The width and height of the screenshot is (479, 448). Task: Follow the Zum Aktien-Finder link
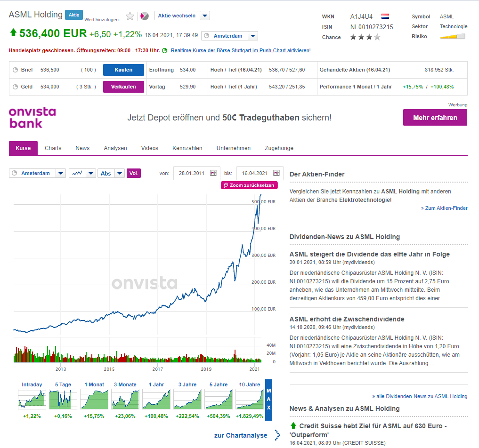(444, 208)
